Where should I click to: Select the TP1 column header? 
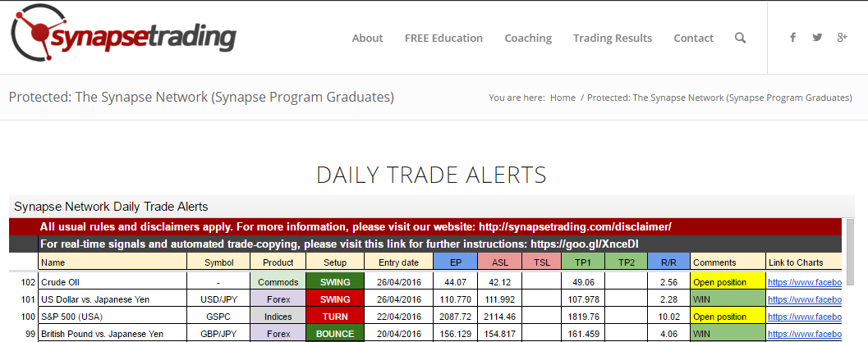[584, 262]
